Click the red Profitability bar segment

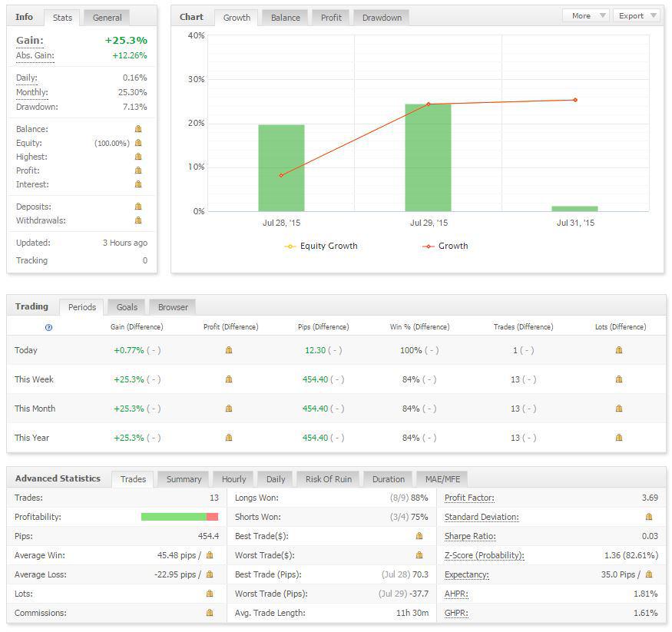pos(213,517)
